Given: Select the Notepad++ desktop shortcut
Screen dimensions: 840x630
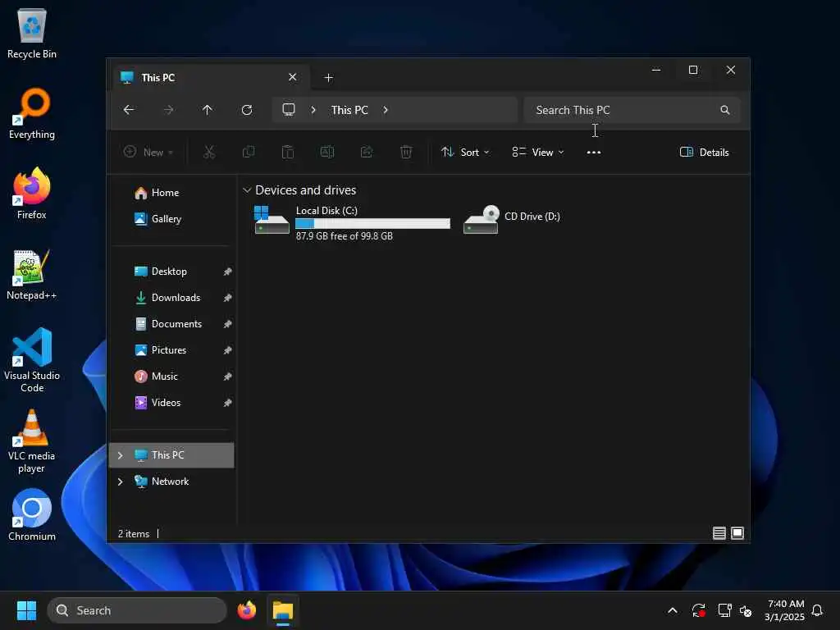Looking at the screenshot, I should click(32, 274).
